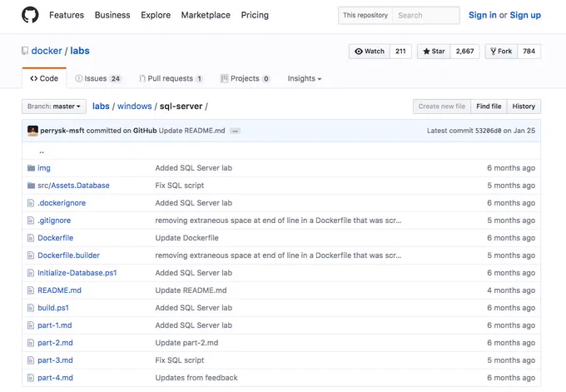Click the file icon beside part-2.md
Screen dimensions: 566x392
pos(31,343)
